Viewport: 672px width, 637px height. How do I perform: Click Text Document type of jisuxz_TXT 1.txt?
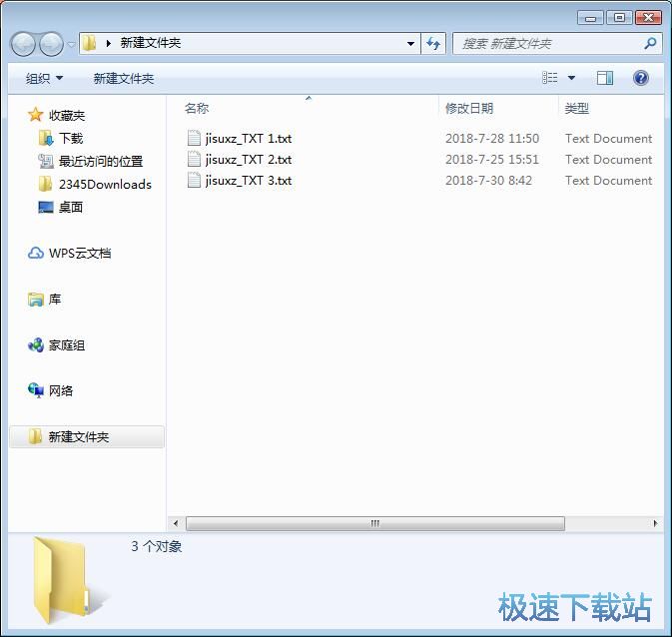[x=608, y=139]
